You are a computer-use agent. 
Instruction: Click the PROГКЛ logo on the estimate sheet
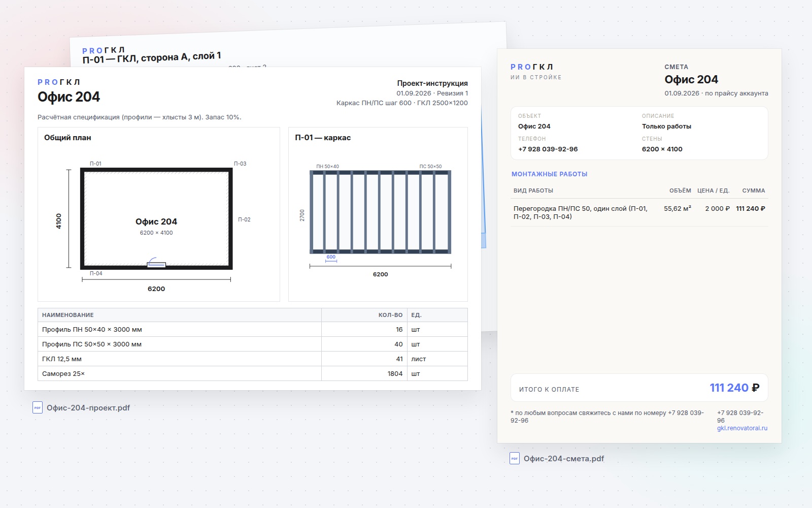[532, 67]
